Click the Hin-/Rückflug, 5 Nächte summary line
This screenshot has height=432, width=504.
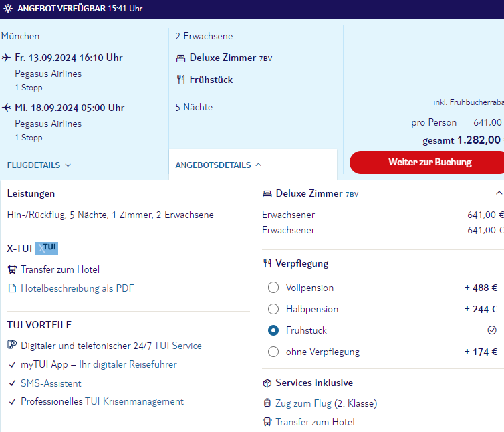(x=110, y=215)
